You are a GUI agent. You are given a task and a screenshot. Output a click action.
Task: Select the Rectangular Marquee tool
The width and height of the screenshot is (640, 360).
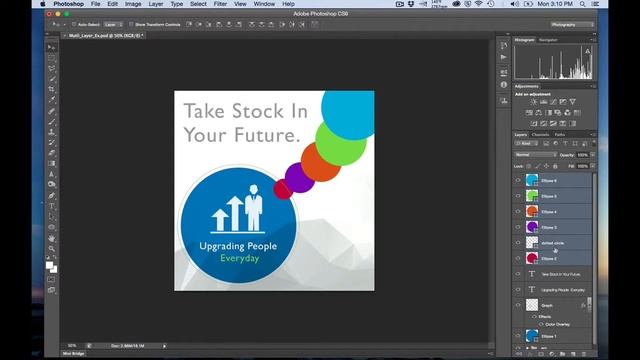[51, 58]
